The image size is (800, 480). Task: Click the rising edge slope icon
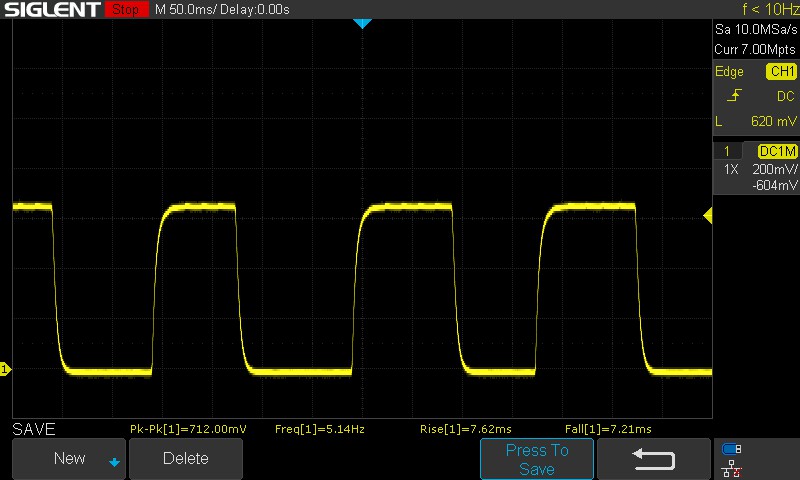pyautogui.click(x=734, y=95)
